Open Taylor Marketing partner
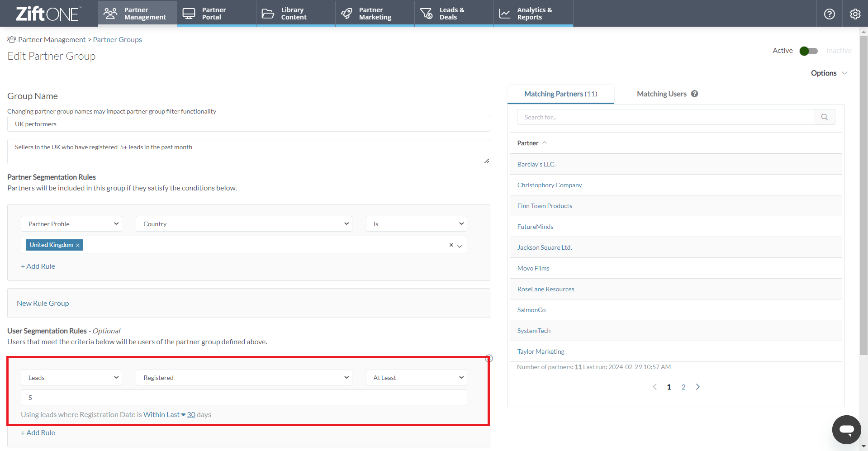Screen dimensions: 868x451 (541, 351)
